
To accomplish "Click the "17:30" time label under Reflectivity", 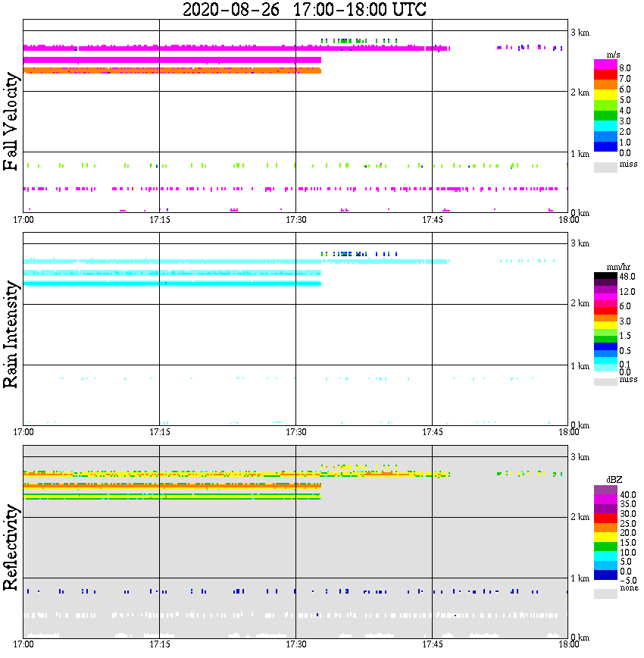I will click(295, 644).
